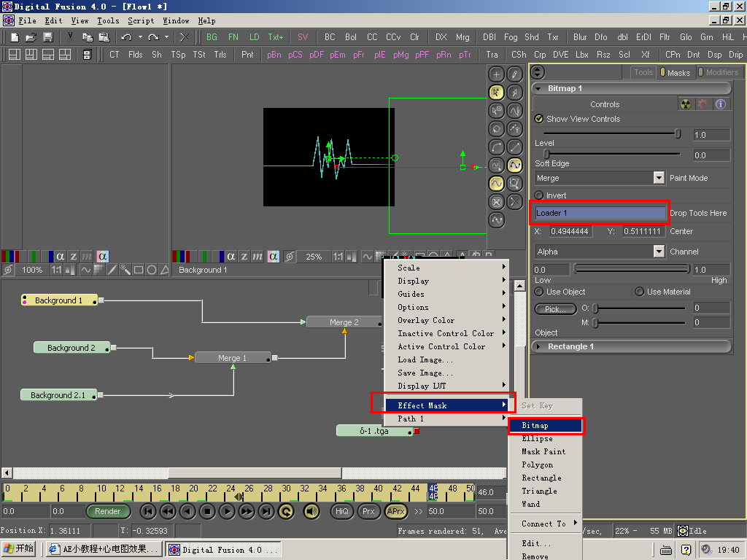Click the Stop playback button
The height and width of the screenshot is (560, 747).
pyautogui.click(x=207, y=511)
